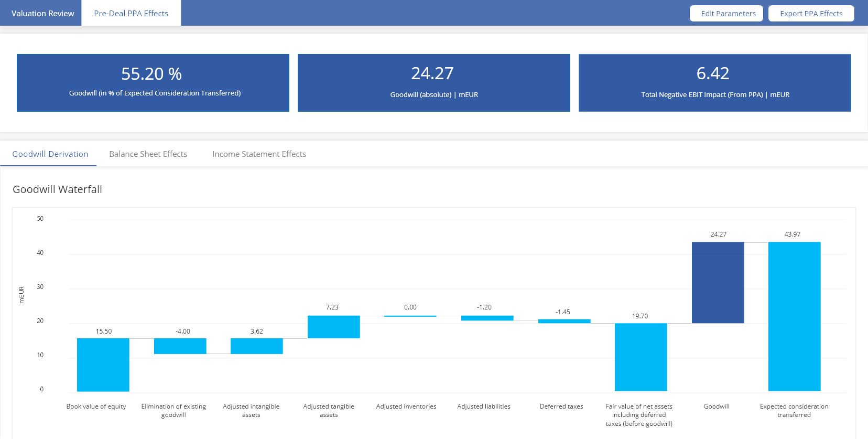Click the Book value of equity bar
Image resolution: width=868 pixels, height=439 pixels.
coord(103,365)
